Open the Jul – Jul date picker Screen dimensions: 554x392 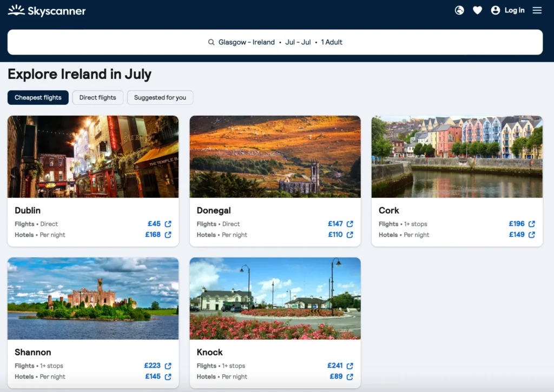(x=298, y=42)
